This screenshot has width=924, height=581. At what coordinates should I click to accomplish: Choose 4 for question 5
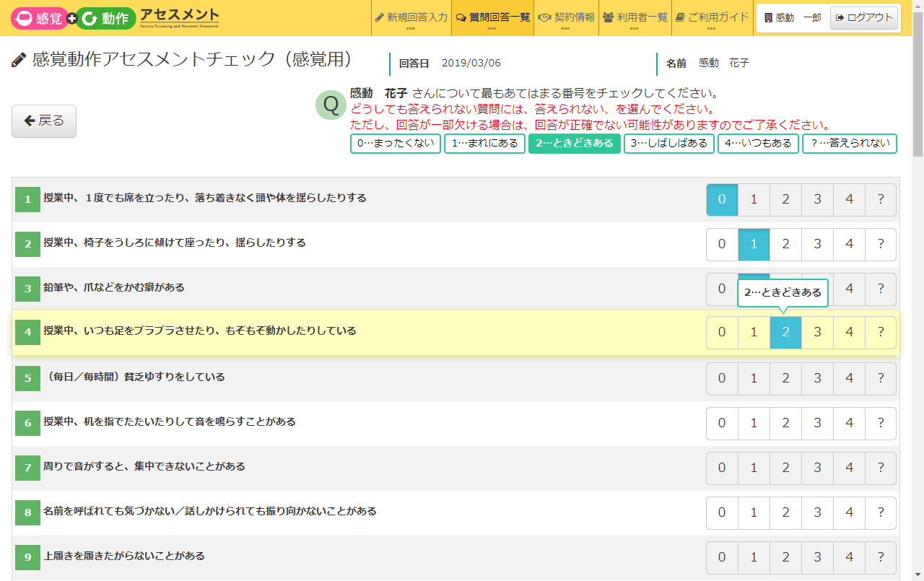[x=849, y=379]
